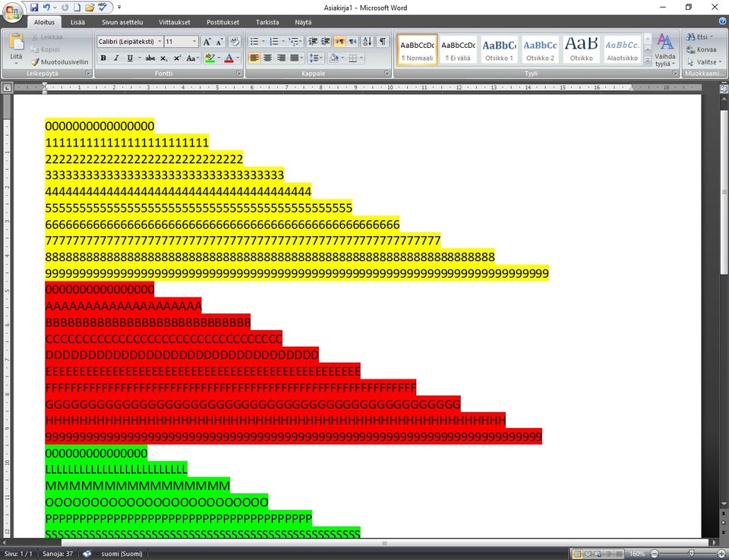The image size is (729, 560).
Task: Click the tab stop selector at ruler corner
Action: tap(7, 87)
